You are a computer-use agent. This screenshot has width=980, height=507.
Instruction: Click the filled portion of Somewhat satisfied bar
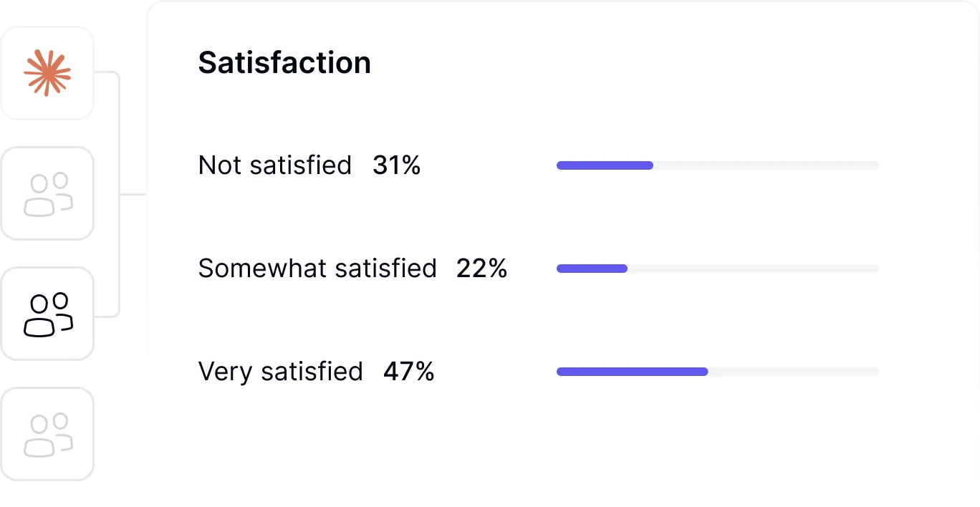tap(592, 269)
